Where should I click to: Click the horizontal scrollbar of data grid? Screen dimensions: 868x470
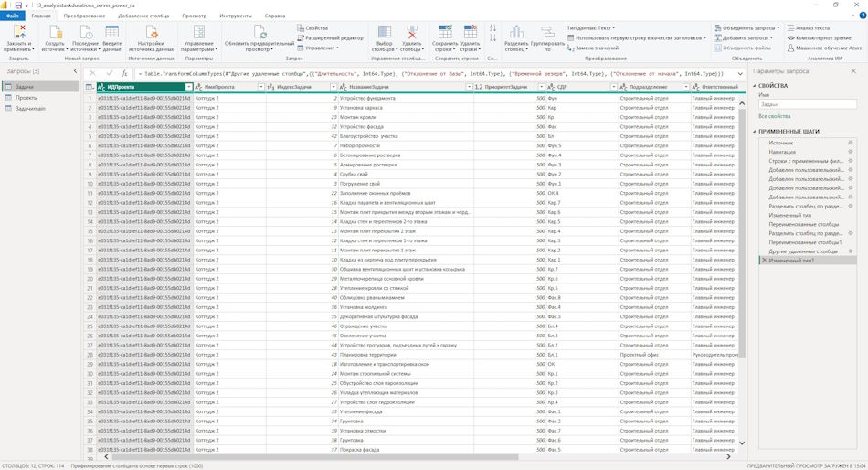(315, 457)
